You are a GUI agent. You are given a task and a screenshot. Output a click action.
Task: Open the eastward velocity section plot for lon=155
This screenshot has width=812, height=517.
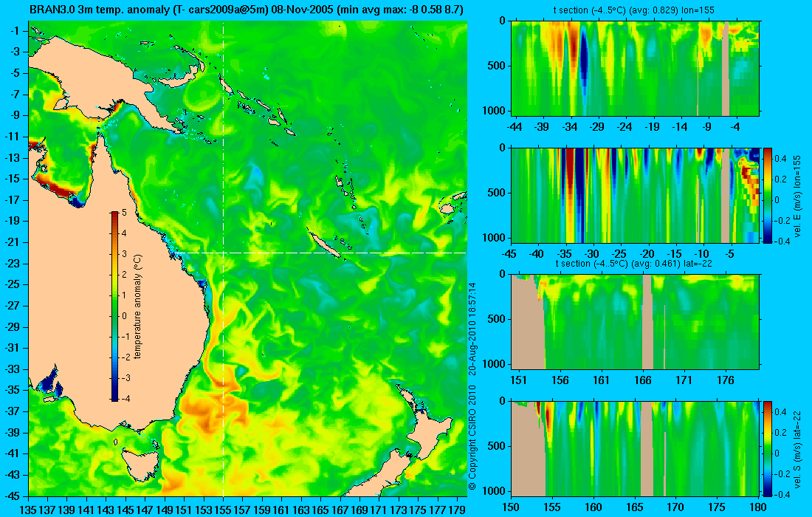636,195
